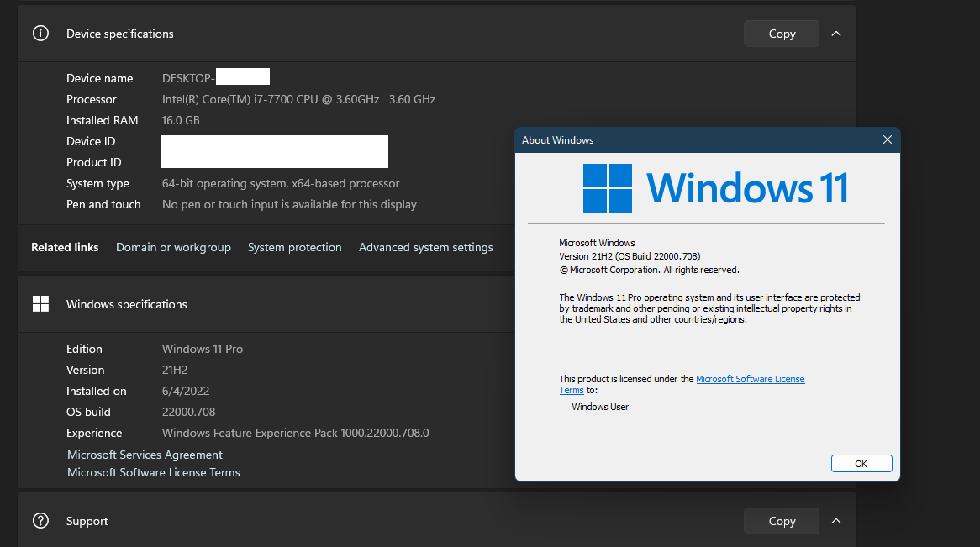Collapse the Support section chevron
Viewport: 980px width, 547px height.
(836, 521)
